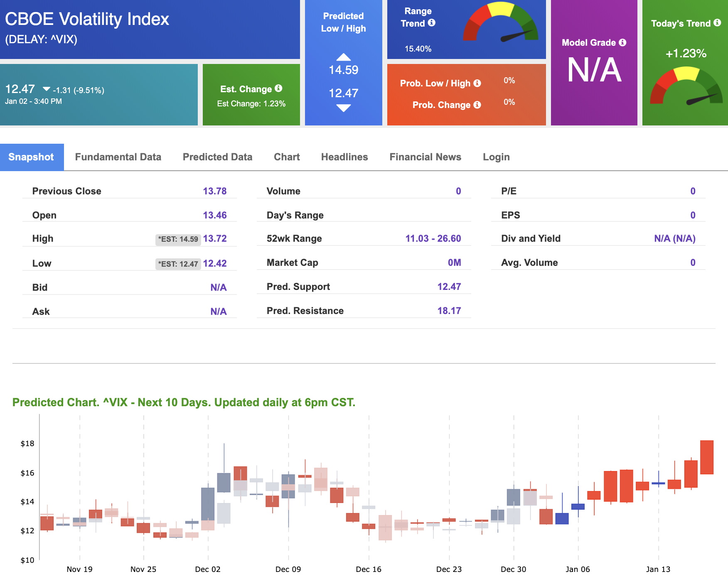Image resolution: width=728 pixels, height=579 pixels.
Task: Click the 52wk Range value 11.03 - 26.60
Action: pyautogui.click(x=433, y=238)
